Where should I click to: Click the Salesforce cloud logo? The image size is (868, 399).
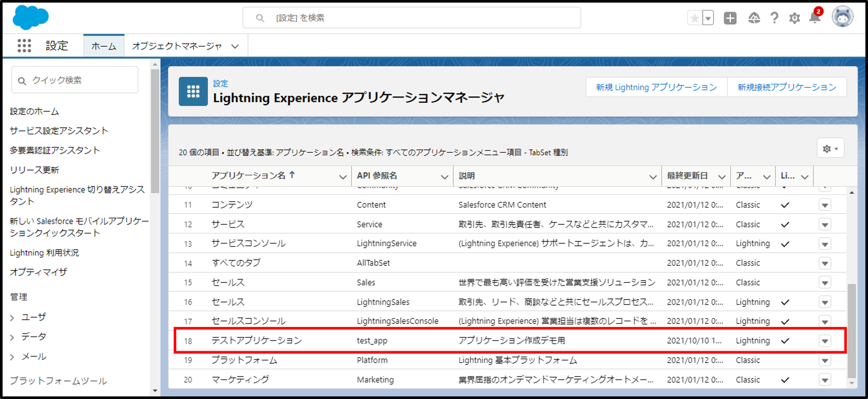coord(30,17)
